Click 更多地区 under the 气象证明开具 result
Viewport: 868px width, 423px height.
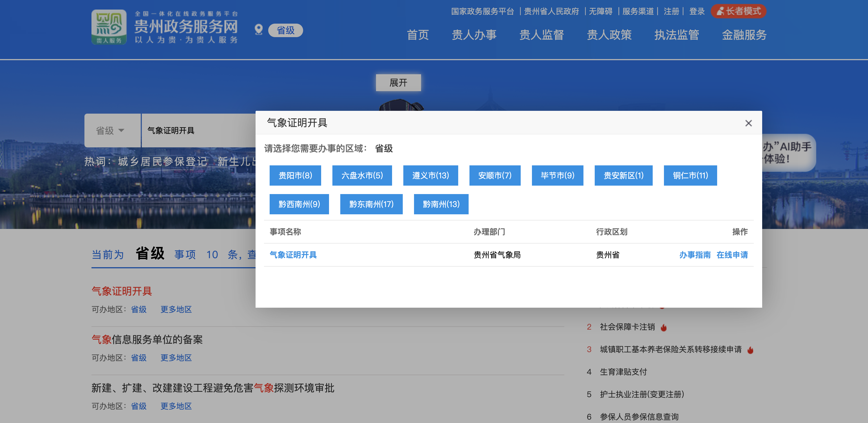[x=176, y=309]
